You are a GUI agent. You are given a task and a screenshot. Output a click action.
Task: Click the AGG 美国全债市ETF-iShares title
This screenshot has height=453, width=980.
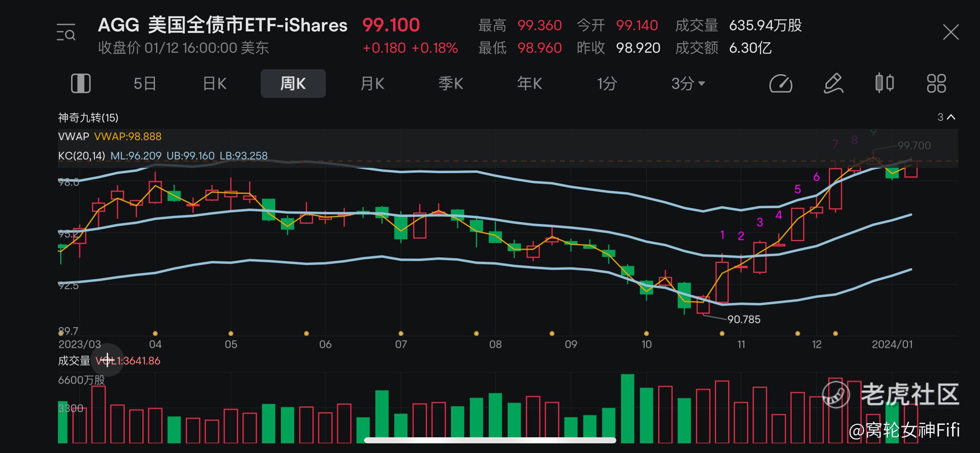(222, 25)
